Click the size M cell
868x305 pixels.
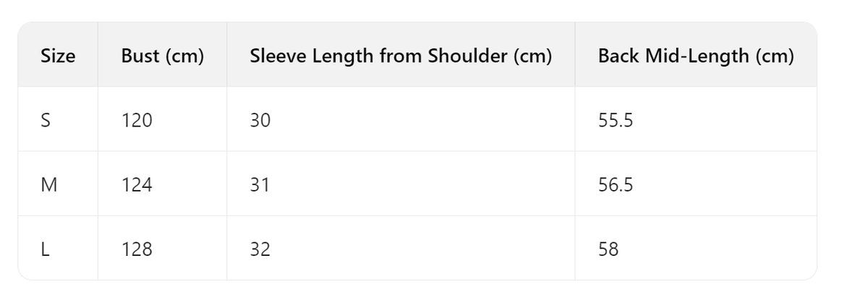pos(49,185)
